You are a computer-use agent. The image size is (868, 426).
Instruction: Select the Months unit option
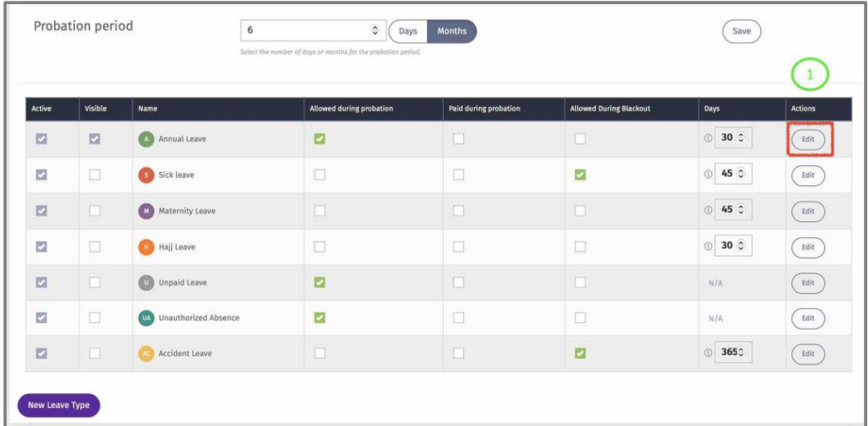(452, 32)
